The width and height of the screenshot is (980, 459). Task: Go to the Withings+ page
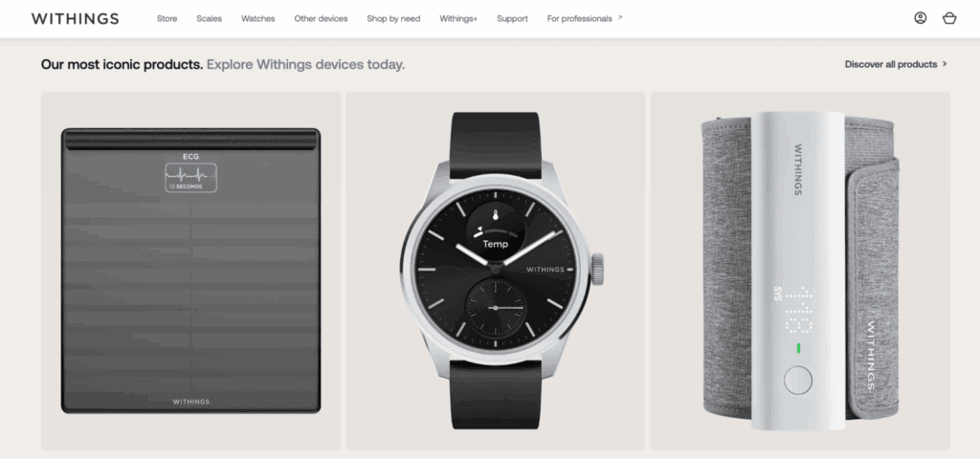point(458,19)
